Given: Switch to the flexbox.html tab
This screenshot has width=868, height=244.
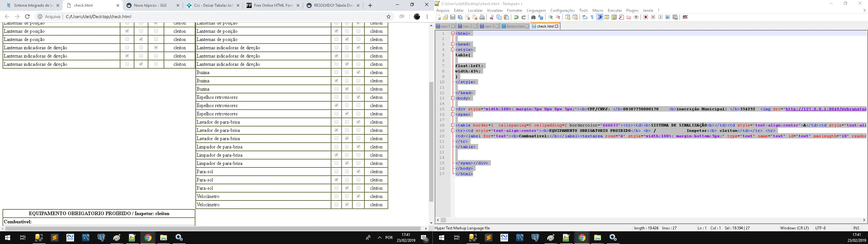Looking at the screenshot, I should 515,26.
